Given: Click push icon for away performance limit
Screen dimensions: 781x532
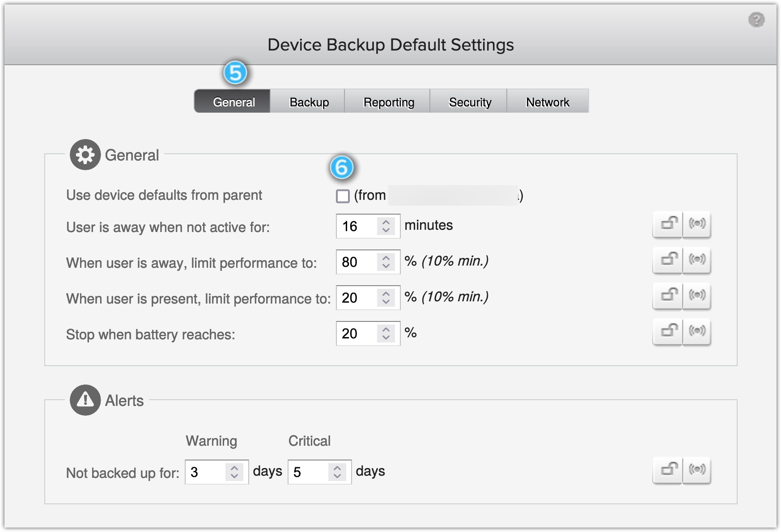Looking at the screenshot, I should tap(697, 260).
